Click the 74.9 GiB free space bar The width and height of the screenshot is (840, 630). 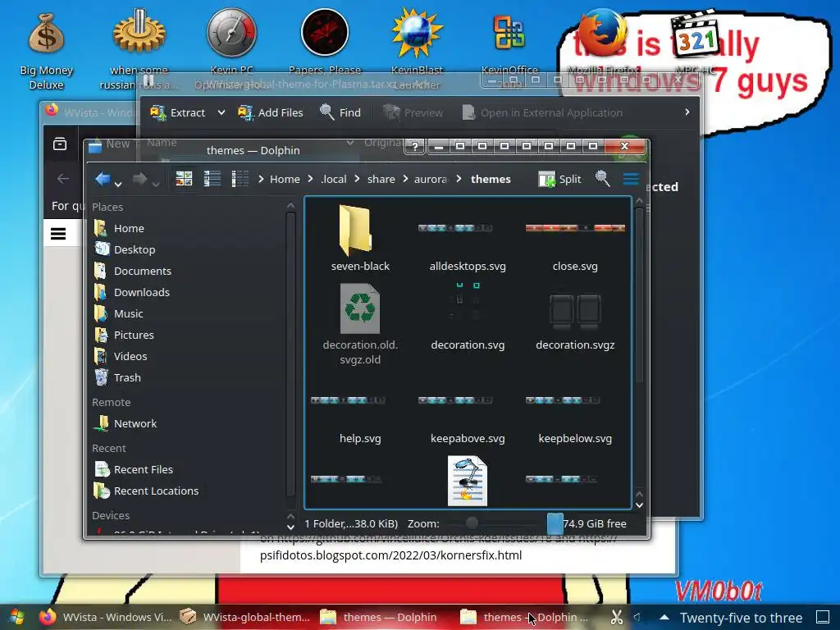587,523
